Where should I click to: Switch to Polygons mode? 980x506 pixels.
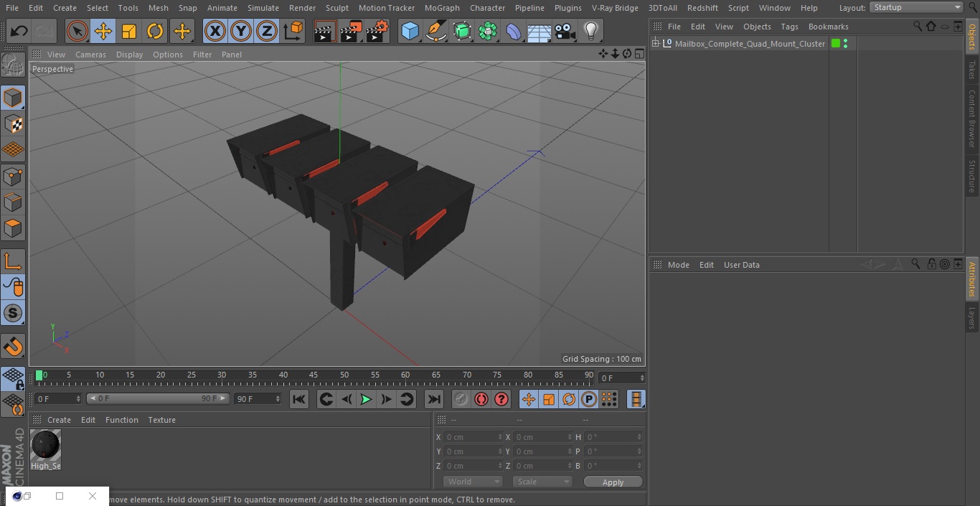[13, 228]
